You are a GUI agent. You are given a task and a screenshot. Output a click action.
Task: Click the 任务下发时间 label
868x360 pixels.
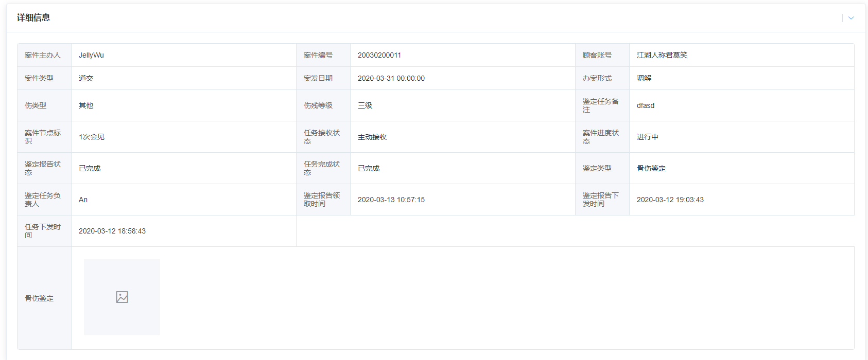tap(43, 231)
